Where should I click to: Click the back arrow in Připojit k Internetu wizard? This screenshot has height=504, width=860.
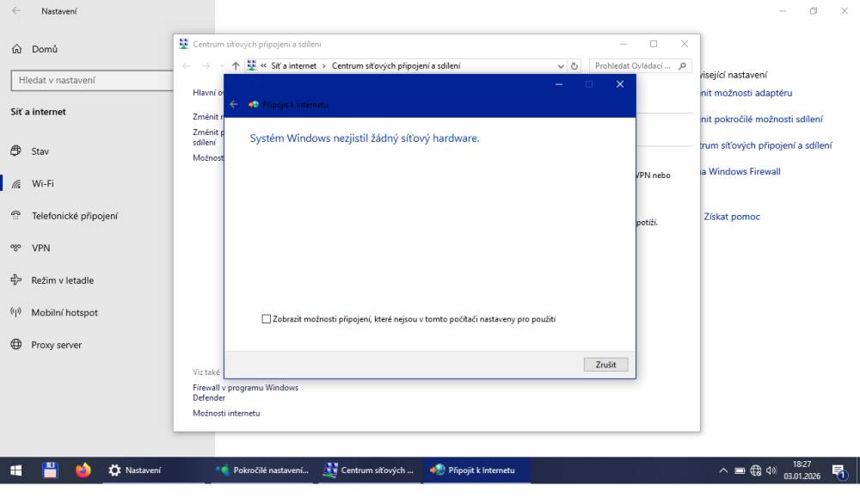tap(234, 104)
